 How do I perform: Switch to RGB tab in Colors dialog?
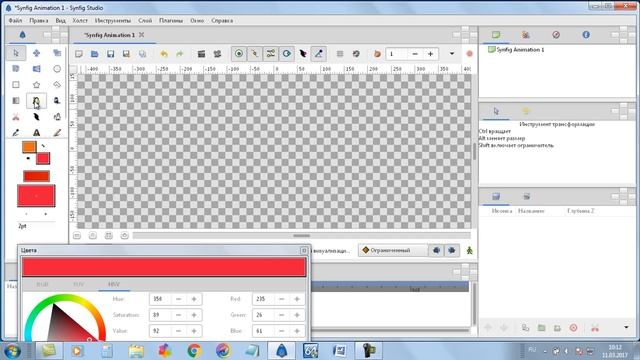[x=42, y=284]
